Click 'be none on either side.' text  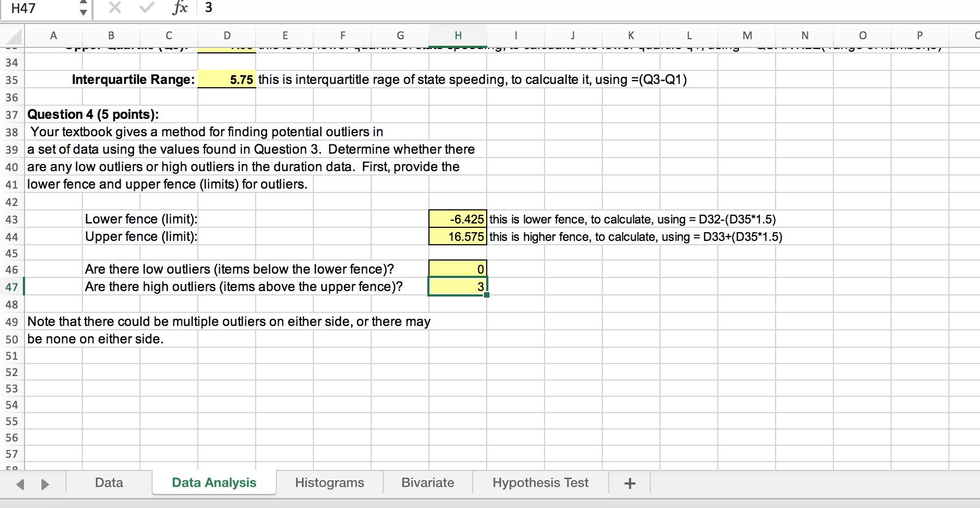95,339
